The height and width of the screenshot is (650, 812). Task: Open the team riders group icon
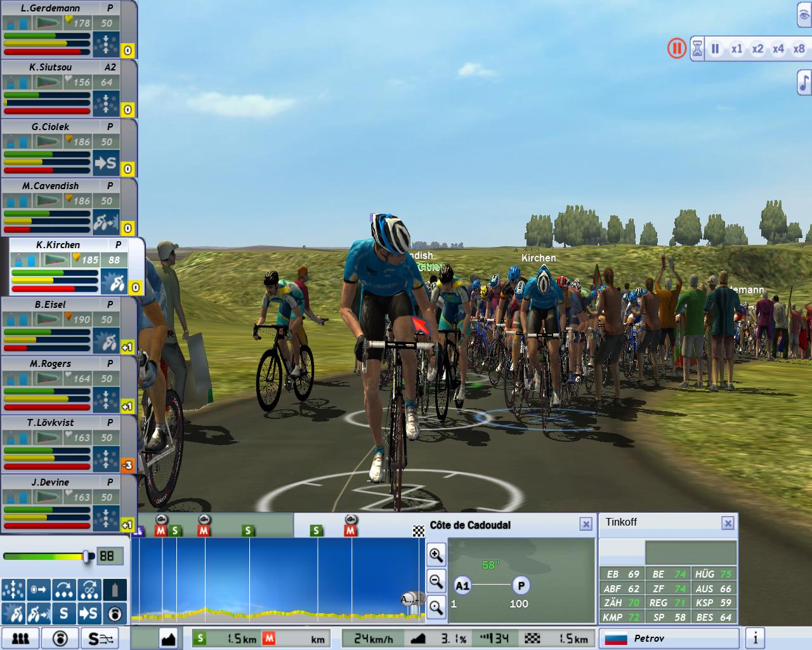click(x=20, y=638)
